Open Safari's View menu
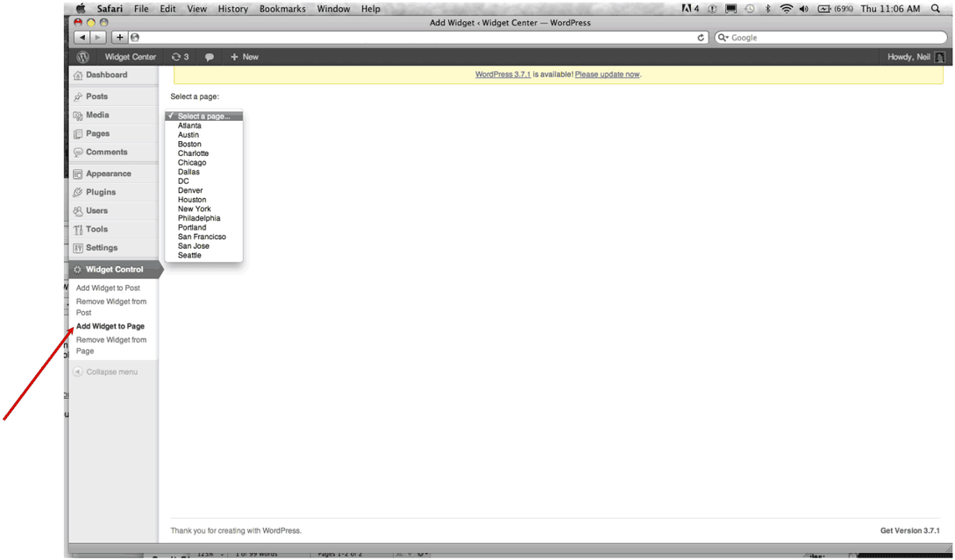The image size is (955, 560). (x=196, y=9)
